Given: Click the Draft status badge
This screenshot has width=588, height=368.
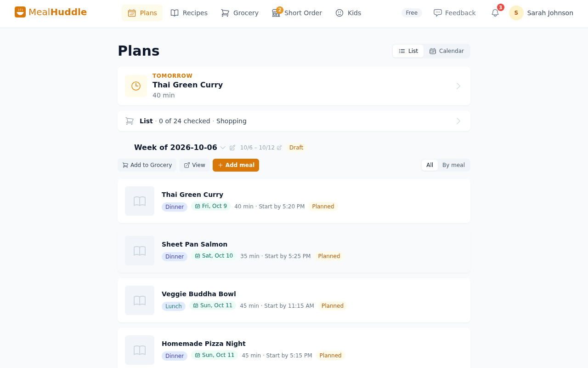Looking at the screenshot, I should (x=296, y=148).
